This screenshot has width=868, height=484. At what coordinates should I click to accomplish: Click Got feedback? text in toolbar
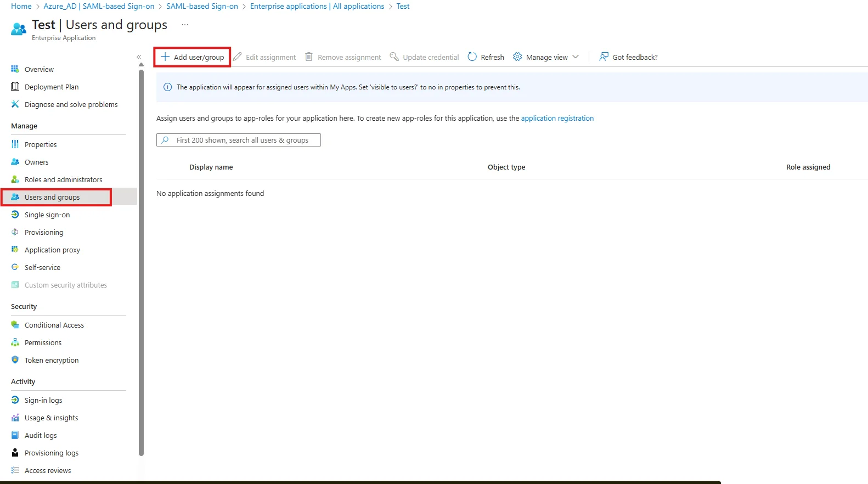coord(635,57)
